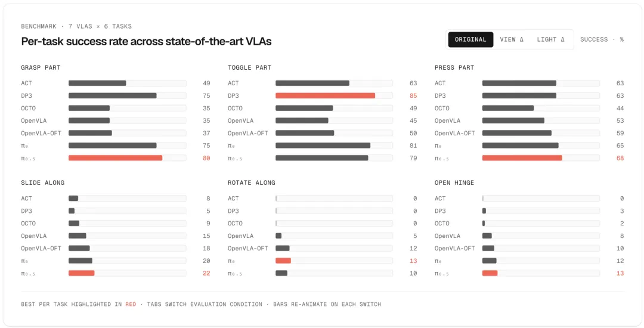
Task: Click the red π0.5 bar in Grasp Part
Action: click(116, 158)
